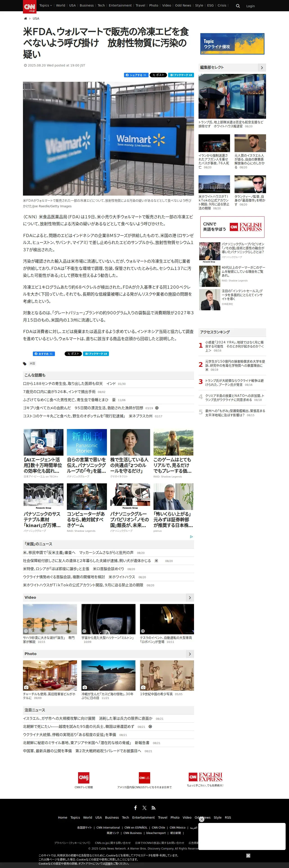Click video icon on ゴキブリ食べて headline
Image resolution: width=289 pixels, height=868 pixels.
pos(157,408)
